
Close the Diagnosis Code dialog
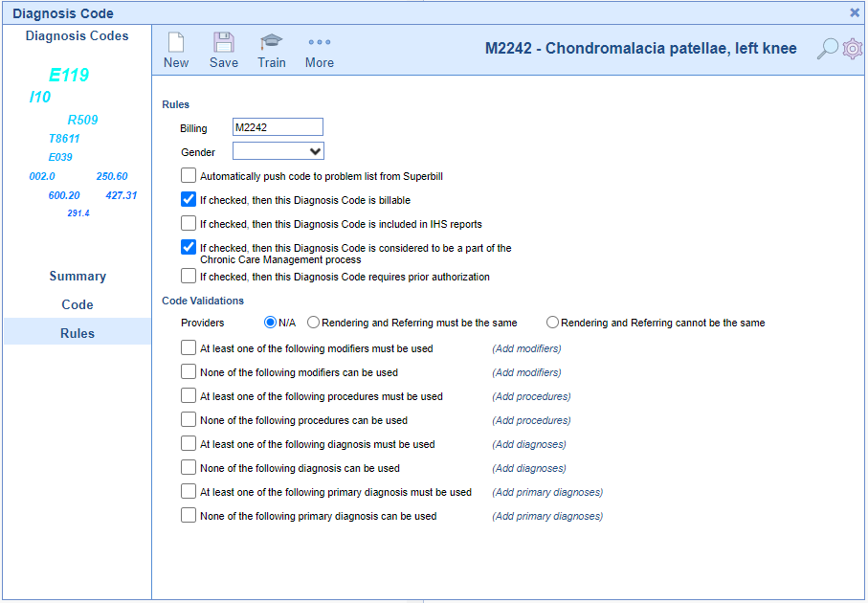tap(855, 12)
